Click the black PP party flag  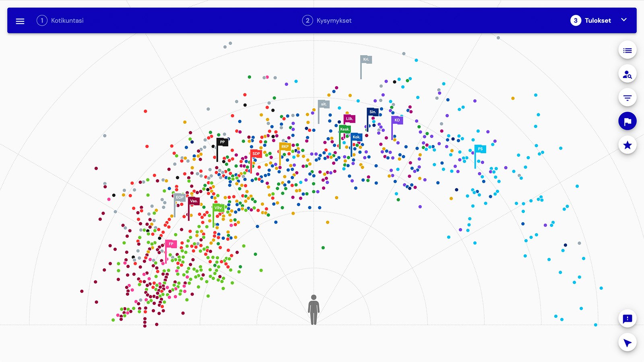222,142
